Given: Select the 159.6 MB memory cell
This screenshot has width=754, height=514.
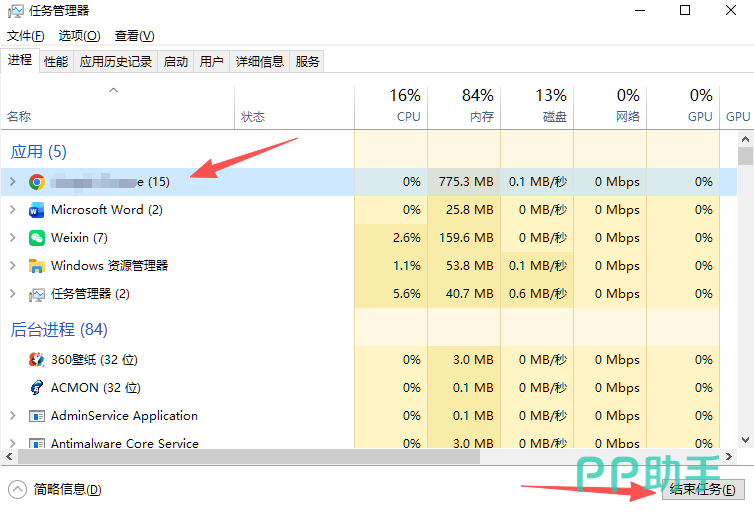Looking at the screenshot, I should pyautogui.click(x=464, y=238).
